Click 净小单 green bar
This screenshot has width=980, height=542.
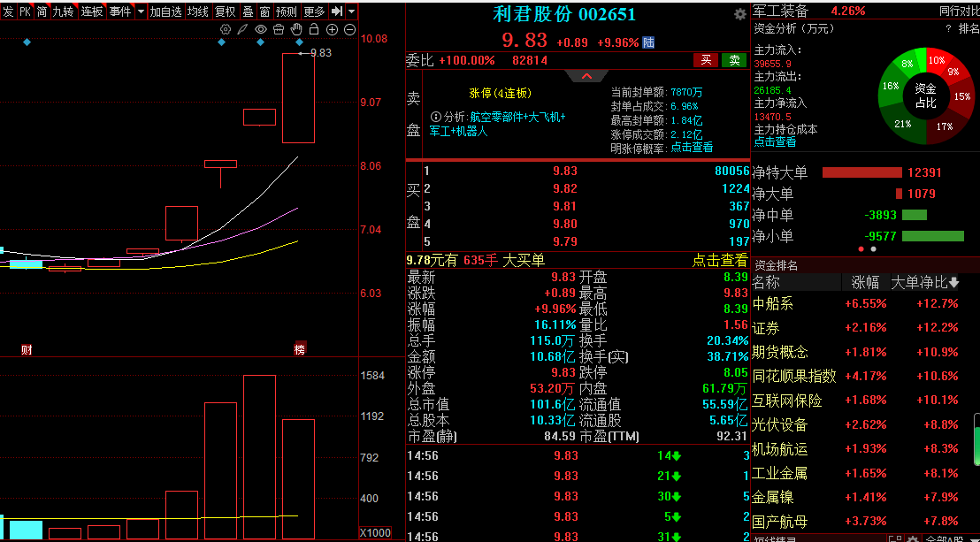[933, 236]
